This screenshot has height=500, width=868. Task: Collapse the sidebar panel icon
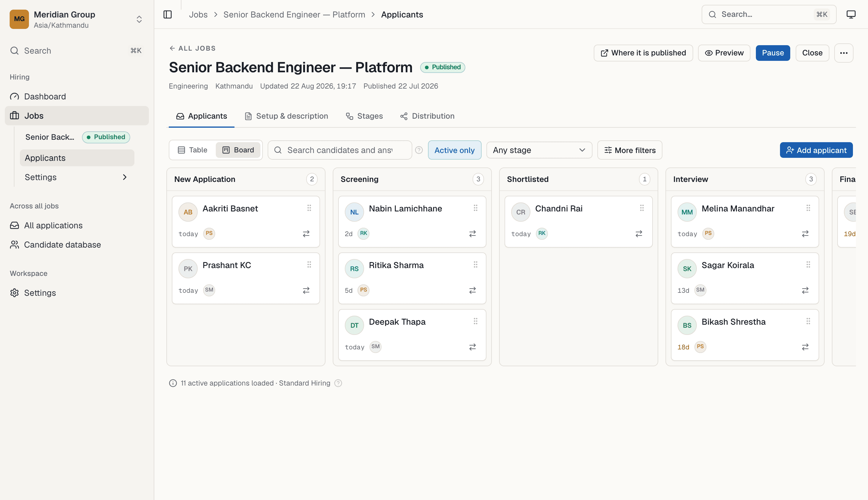[168, 14]
